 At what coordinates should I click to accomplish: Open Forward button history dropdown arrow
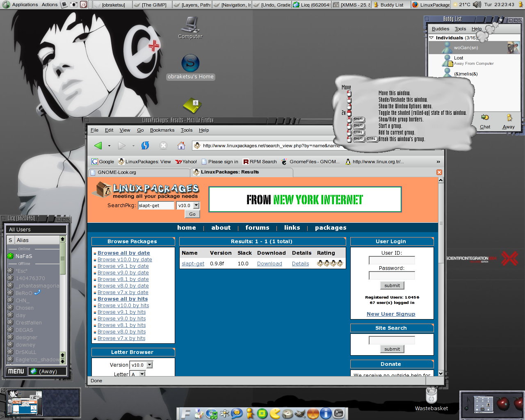point(133,146)
